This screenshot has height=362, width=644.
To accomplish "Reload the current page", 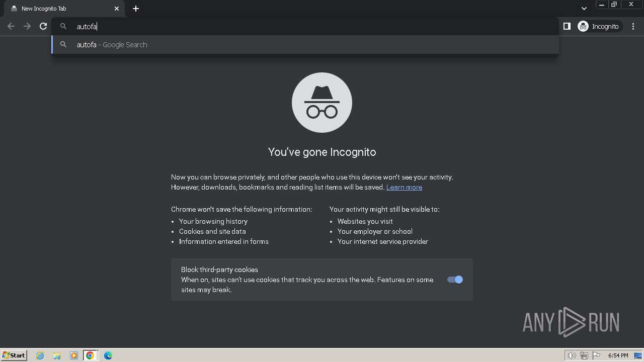I will tap(43, 26).
